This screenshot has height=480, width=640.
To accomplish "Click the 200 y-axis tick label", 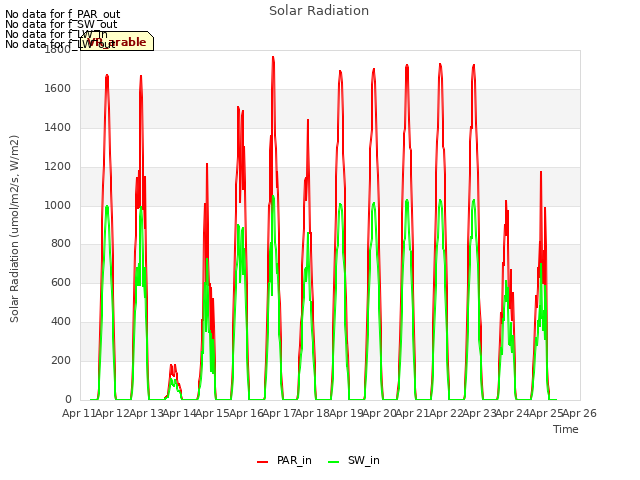I will [x=61, y=361].
